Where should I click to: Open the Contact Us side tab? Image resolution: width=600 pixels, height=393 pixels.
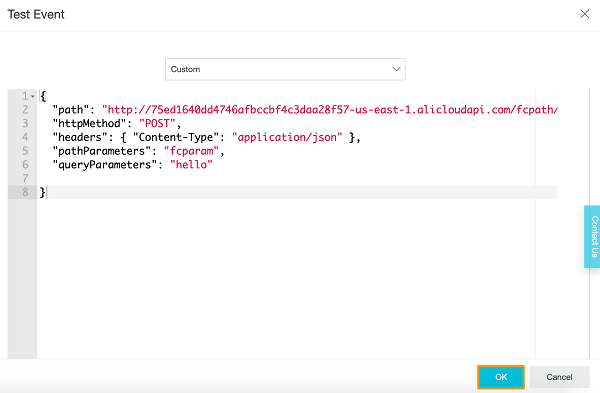593,236
